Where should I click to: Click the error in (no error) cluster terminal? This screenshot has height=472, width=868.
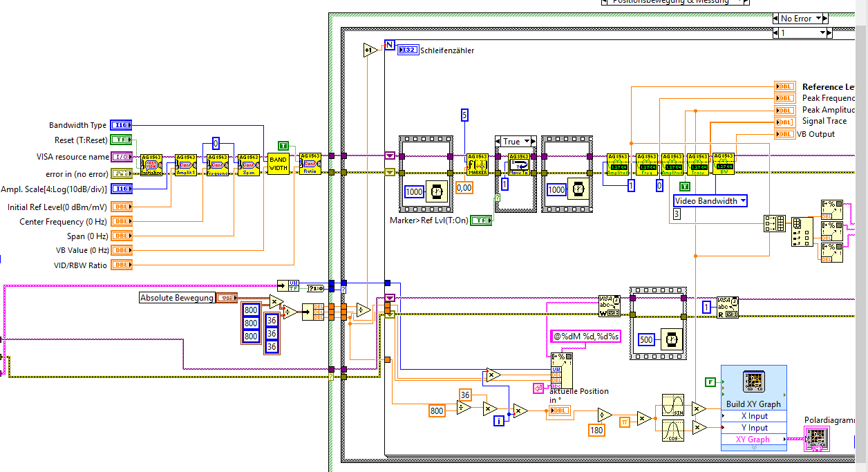click(121, 173)
